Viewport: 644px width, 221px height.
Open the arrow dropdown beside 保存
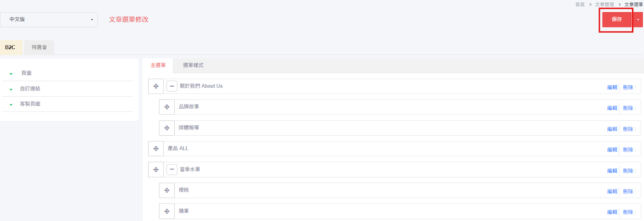tap(638, 19)
